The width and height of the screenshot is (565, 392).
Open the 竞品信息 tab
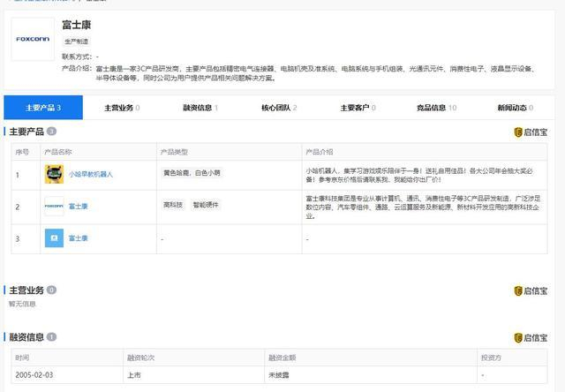point(436,108)
